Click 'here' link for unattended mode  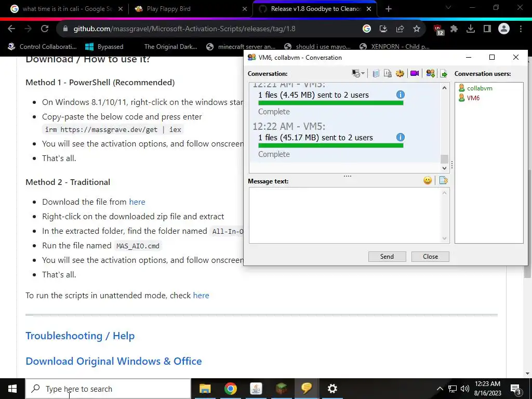tap(201, 296)
